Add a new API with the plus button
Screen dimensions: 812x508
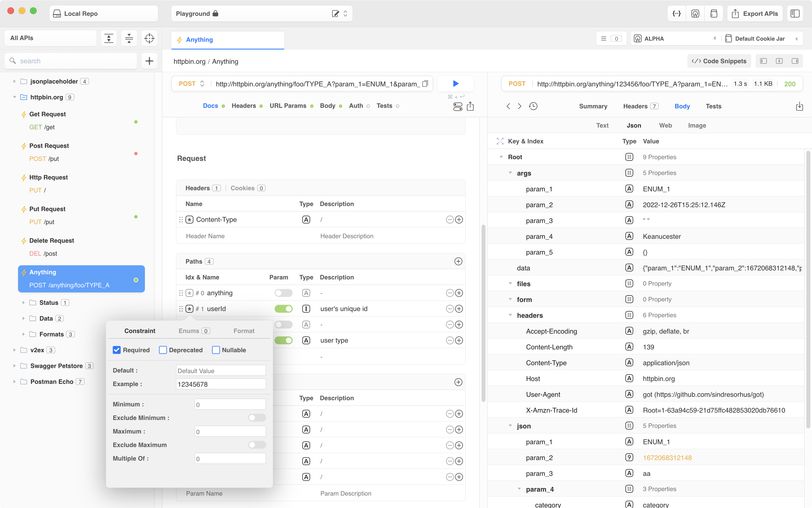[x=149, y=61]
